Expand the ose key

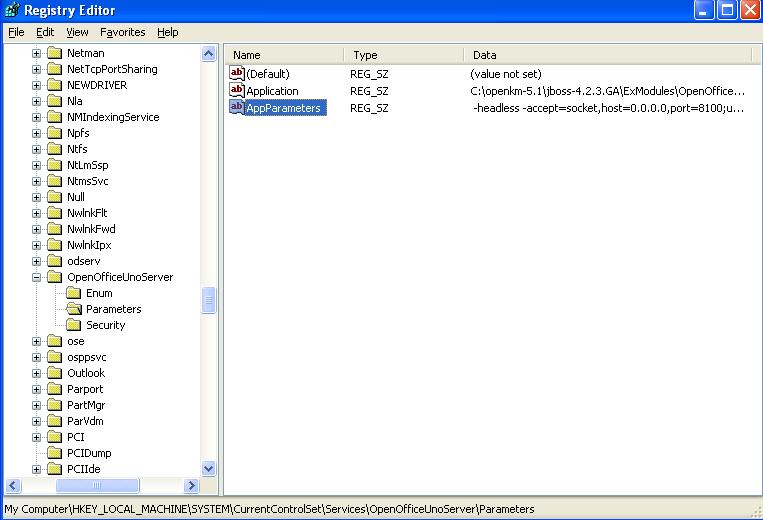tap(36, 341)
